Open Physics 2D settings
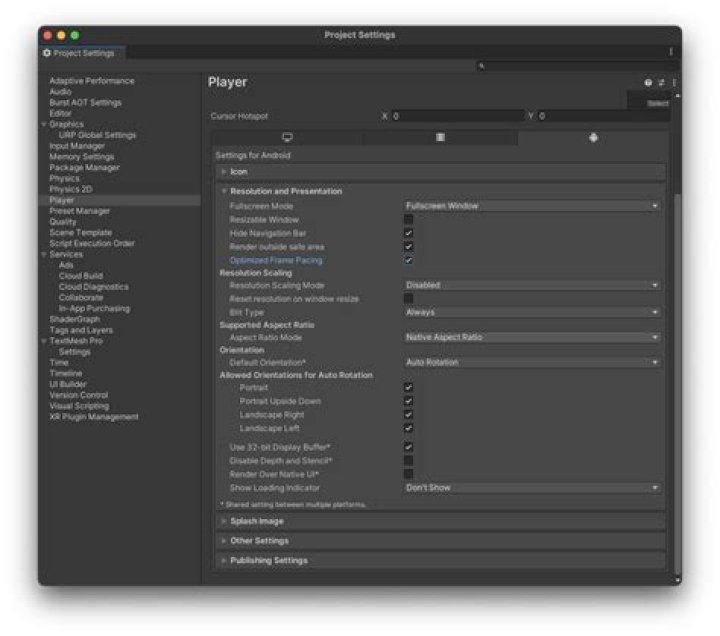 [x=71, y=189]
